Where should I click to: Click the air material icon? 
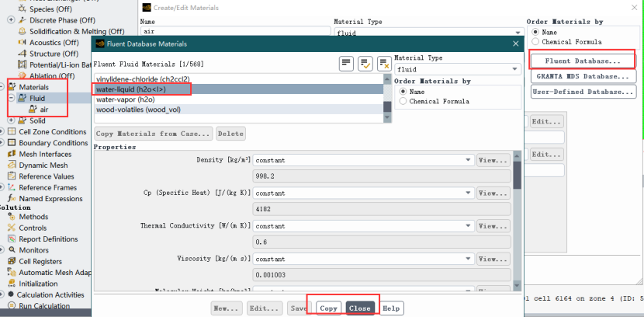click(33, 110)
